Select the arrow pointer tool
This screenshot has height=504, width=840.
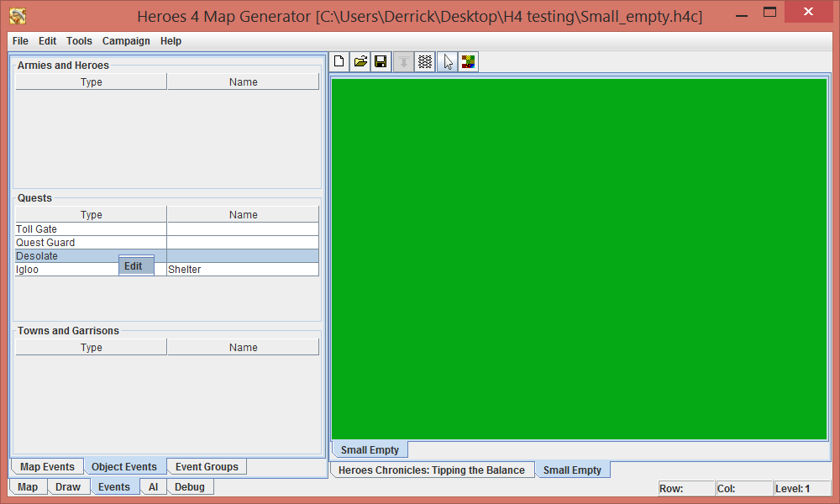[x=448, y=61]
